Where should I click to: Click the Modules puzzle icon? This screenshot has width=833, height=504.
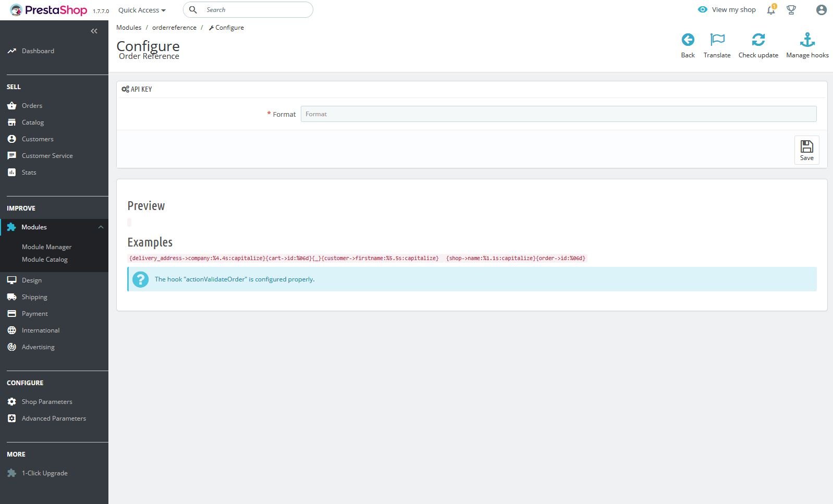click(x=11, y=227)
